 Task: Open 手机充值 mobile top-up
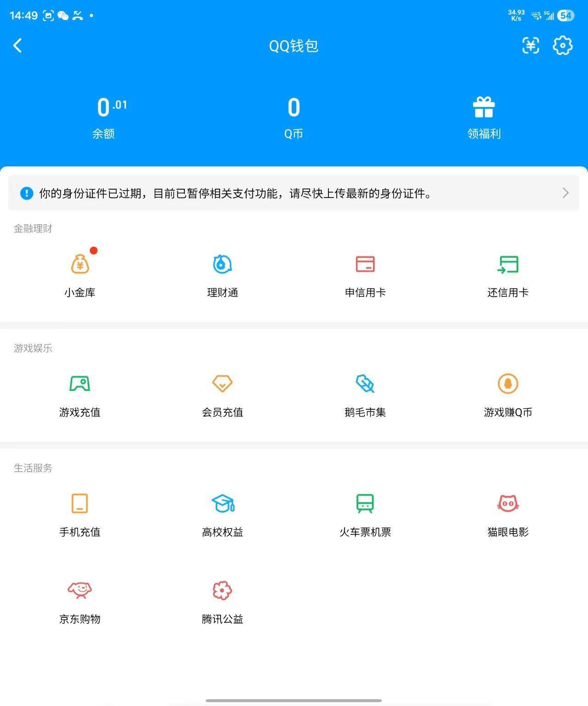[x=80, y=514]
